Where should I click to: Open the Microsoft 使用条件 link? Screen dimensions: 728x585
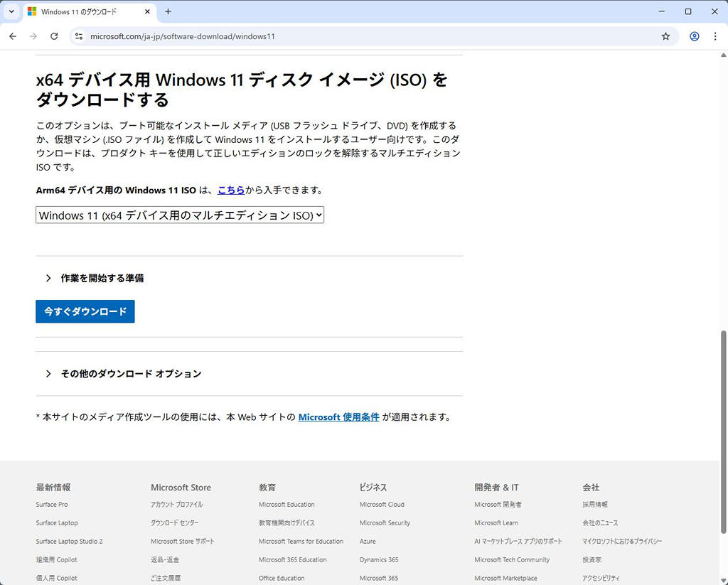pyautogui.click(x=338, y=417)
